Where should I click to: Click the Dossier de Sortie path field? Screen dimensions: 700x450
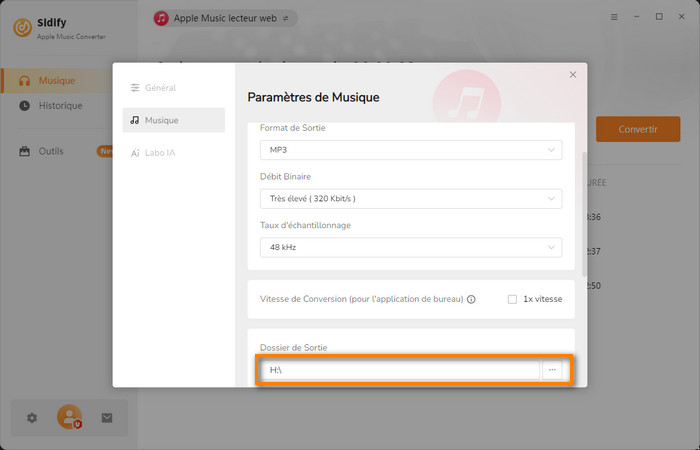pyautogui.click(x=400, y=370)
